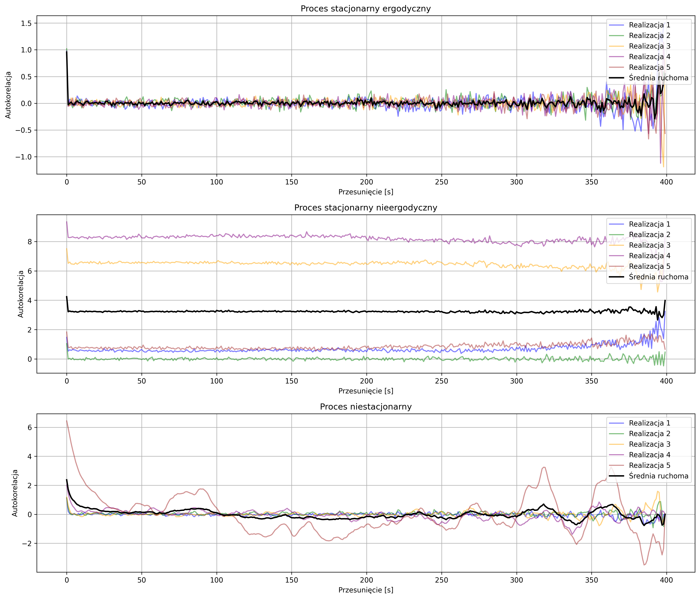This screenshot has width=700, height=599.
Task: Click the 350 x-tick label in bottom plot
Action: click(591, 580)
